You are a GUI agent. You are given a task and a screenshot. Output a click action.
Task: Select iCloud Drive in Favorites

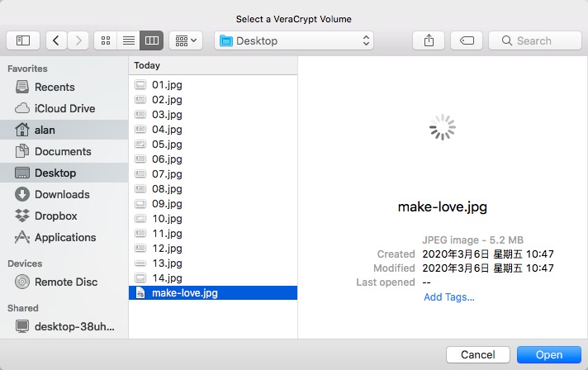click(64, 108)
